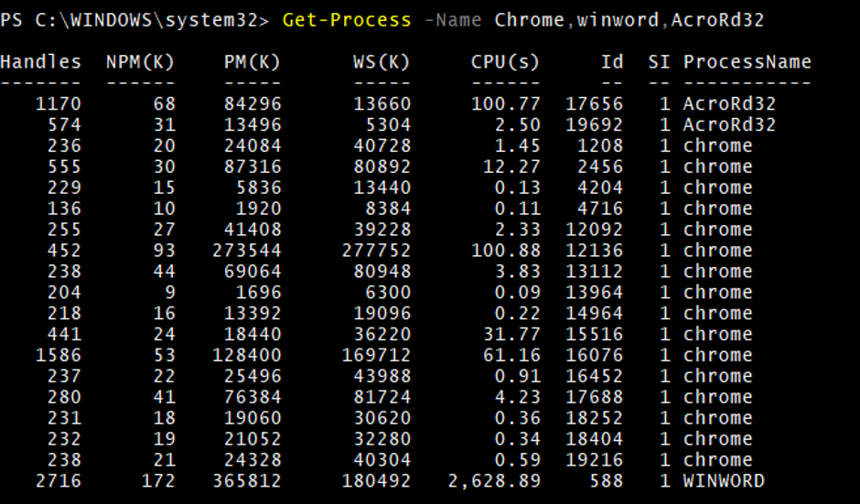Click the WS value 180492
Viewport: 860px width, 504px height.
(x=376, y=481)
